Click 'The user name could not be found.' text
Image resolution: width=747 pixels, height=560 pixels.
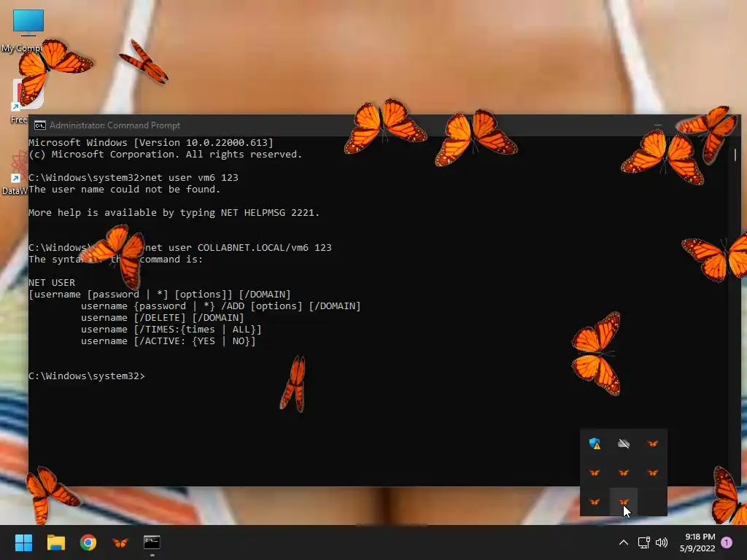click(x=124, y=190)
